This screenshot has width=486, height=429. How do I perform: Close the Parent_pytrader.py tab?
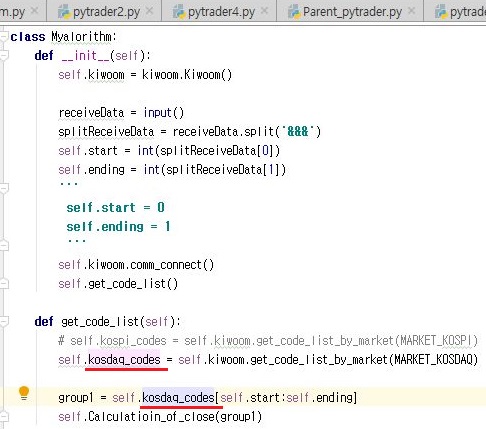click(x=411, y=11)
